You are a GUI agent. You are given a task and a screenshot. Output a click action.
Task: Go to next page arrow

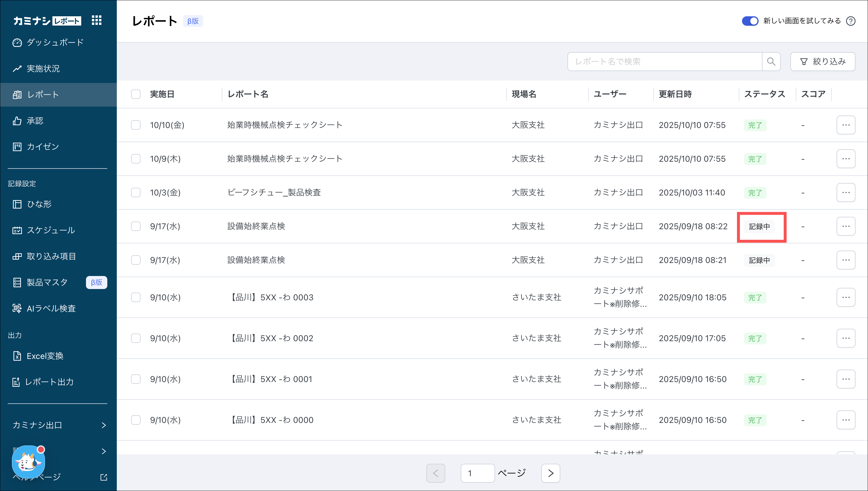[x=551, y=473]
